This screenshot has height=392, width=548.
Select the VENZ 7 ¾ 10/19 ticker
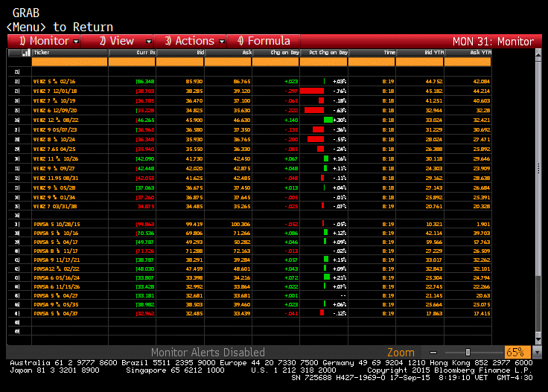click(54, 101)
